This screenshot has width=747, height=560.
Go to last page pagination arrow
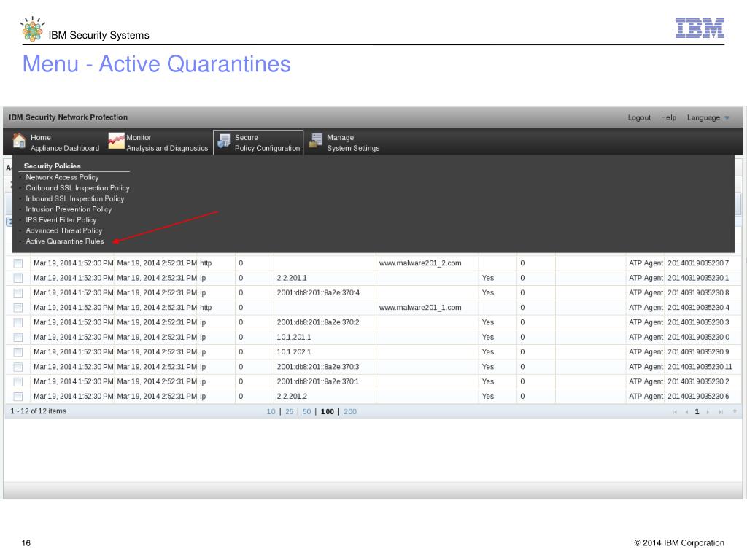coord(721,412)
